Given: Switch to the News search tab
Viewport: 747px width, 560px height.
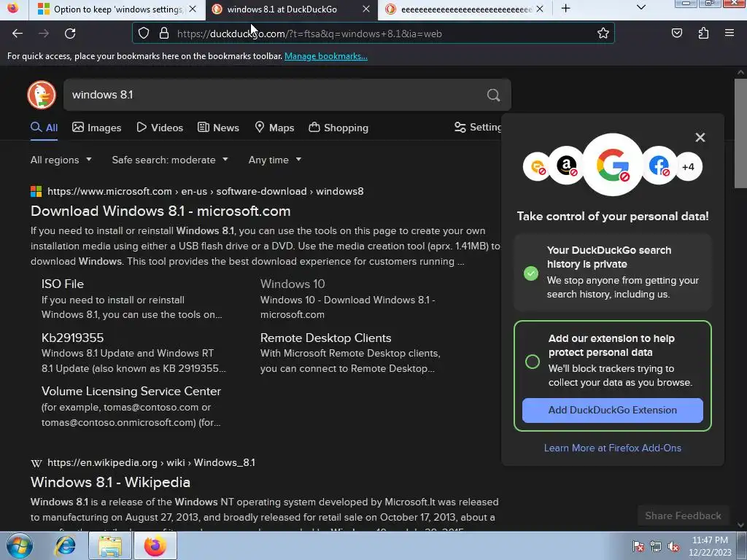Looking at the screenshot, I should [218, 128].
